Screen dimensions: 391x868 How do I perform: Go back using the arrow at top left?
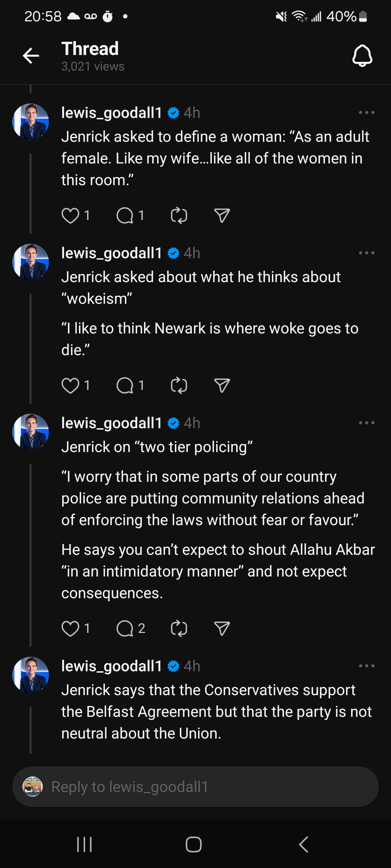coord(31,55)
